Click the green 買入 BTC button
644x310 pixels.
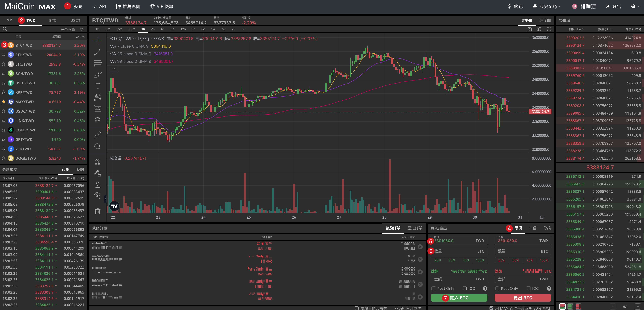(x=459, y=298)
